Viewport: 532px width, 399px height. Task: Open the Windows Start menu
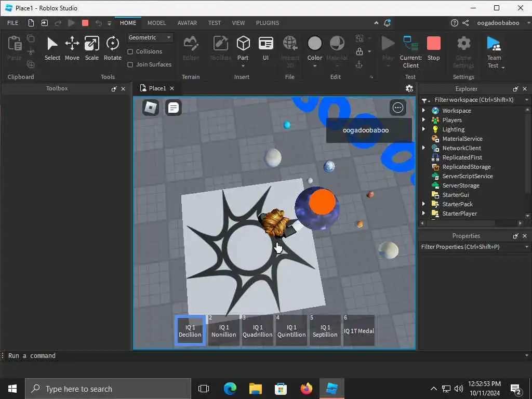(x=12, y=389)
